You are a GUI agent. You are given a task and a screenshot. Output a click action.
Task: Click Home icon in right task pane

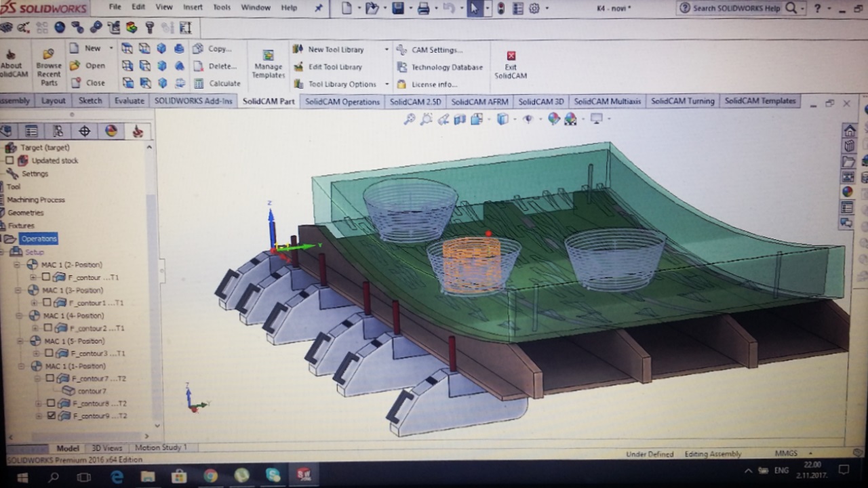coord(849,131)
